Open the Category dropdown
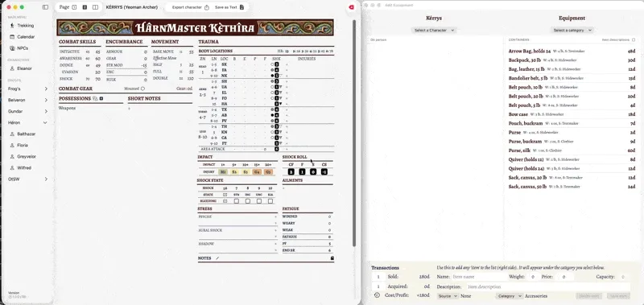 (510, 296)
